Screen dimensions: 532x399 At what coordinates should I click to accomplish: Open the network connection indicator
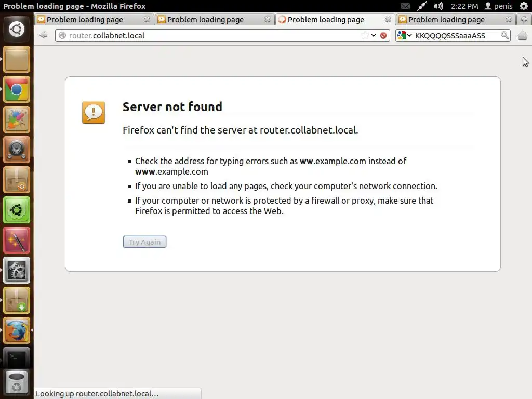coord(422,6)
